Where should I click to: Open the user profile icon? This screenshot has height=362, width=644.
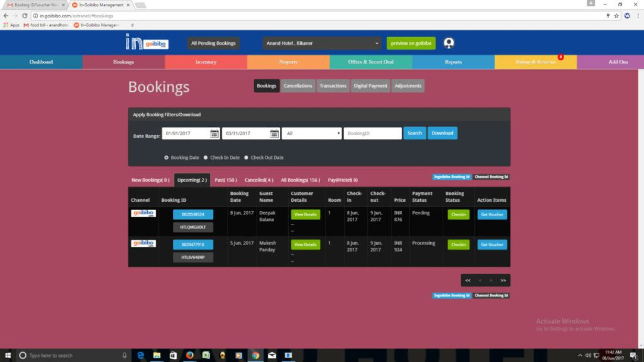click(x=449, y=43)
